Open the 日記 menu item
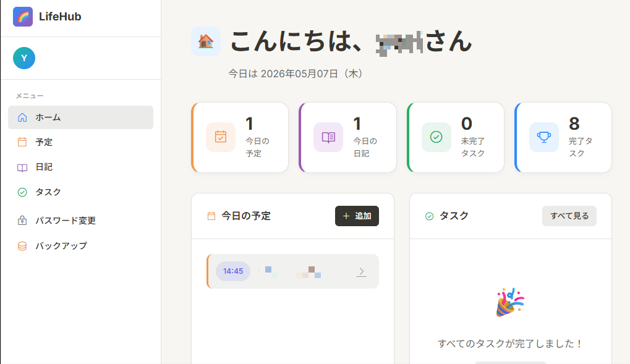This screenshot has width=630, height=364. click(x=81, y=167)
